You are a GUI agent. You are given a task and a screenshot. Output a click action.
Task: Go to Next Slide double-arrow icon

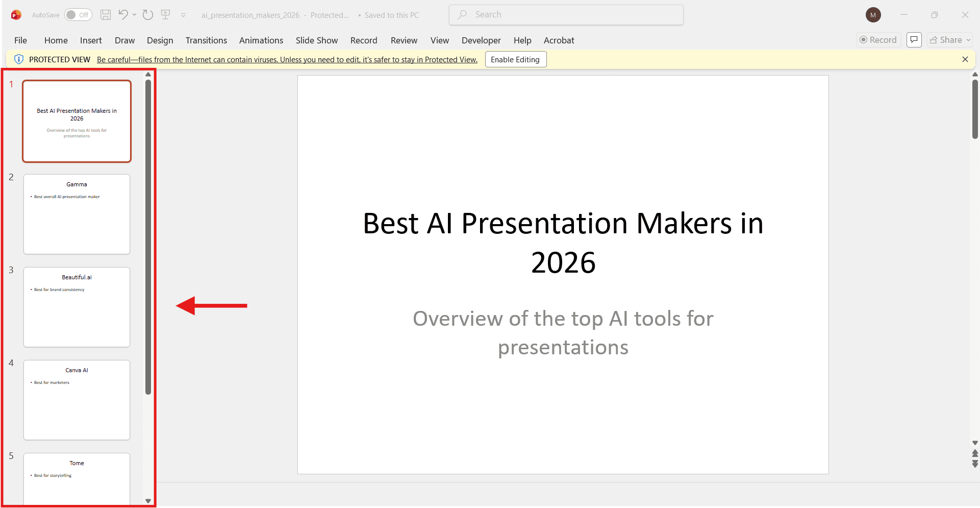point(975,464)
